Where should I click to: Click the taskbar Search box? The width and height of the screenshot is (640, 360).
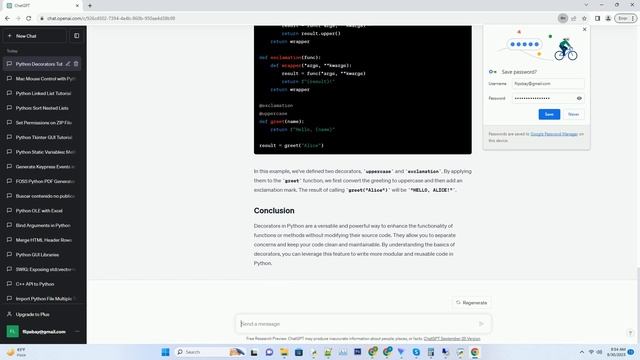click(x=210, y=352)
